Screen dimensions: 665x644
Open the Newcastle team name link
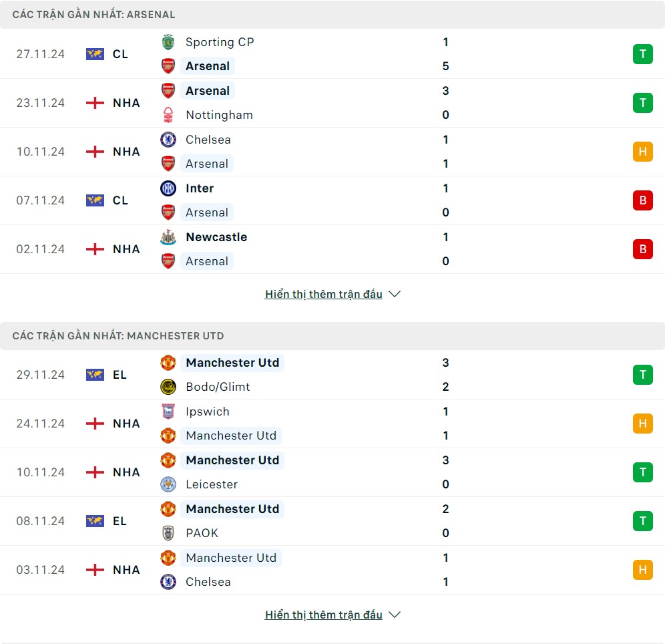(216, 237)
